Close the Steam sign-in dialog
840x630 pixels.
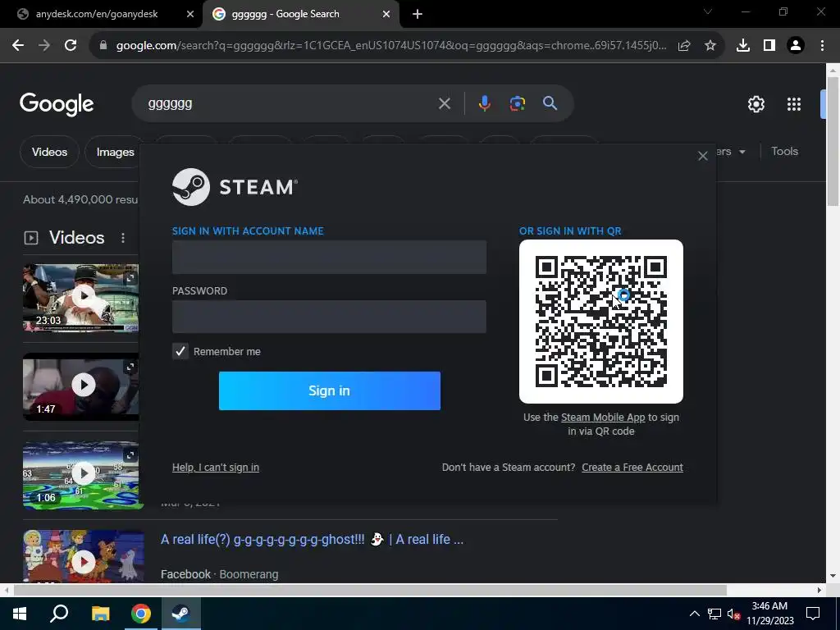tap(703, 156)
